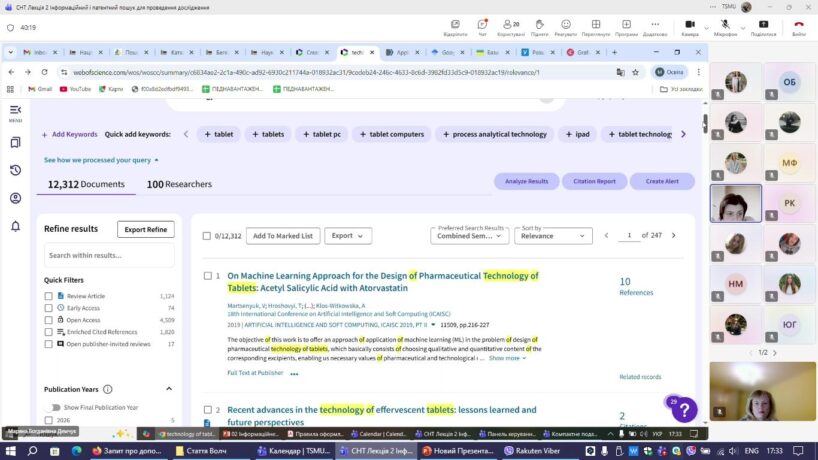Image resolution: width=818 pixels, height=460 pixels.
Task: Click the Publication Years info icon
Action: [x=108, y=389]
